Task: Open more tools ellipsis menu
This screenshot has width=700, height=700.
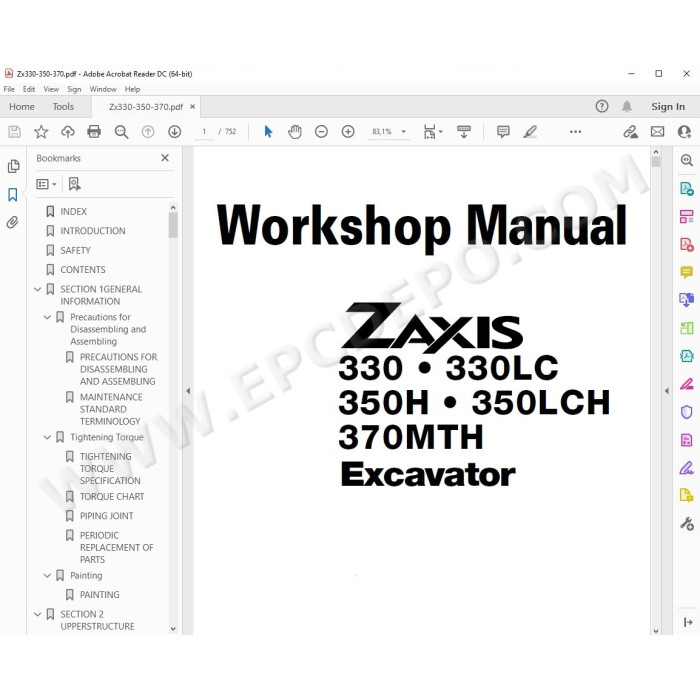Action: pyautogui.click(x=575, y=132)
